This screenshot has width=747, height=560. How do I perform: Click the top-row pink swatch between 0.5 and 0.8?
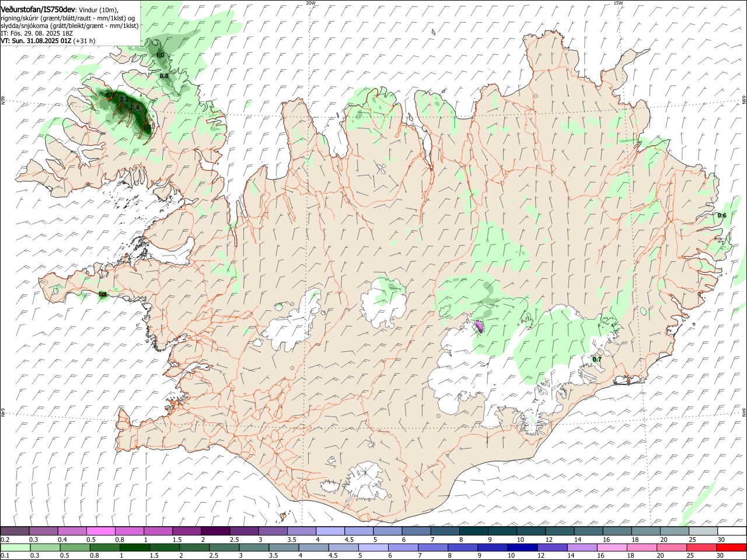(100, 531)
